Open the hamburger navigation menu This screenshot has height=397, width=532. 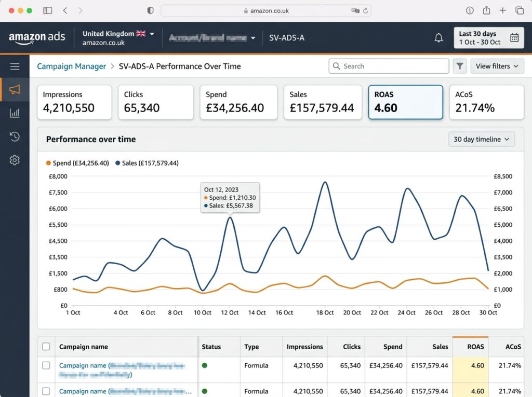(15, 66)
